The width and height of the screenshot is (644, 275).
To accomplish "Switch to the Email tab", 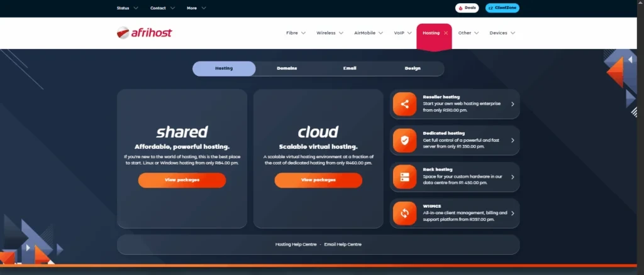I will (x=350, y=68).
